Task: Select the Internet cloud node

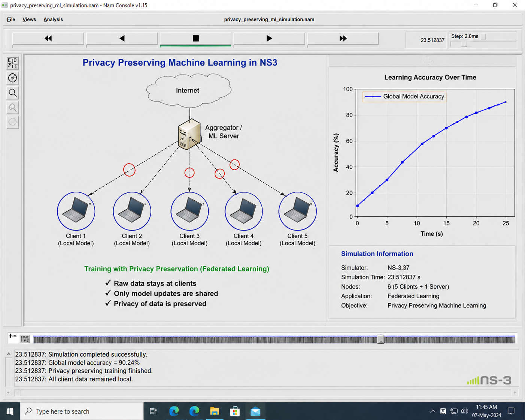Action: coord(188,90)
